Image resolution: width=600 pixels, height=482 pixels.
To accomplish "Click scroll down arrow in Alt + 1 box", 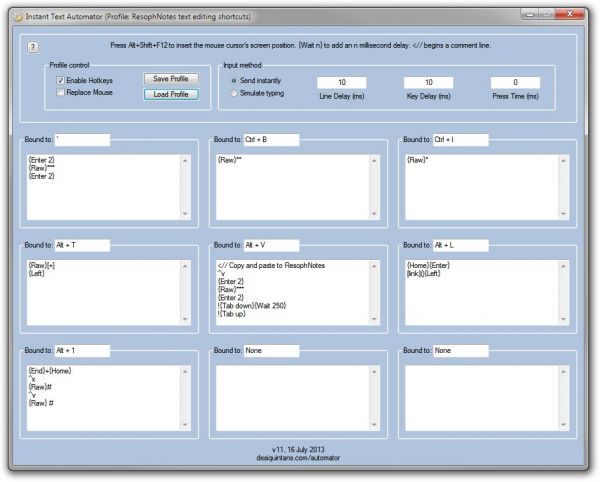I will click(185, 425).
